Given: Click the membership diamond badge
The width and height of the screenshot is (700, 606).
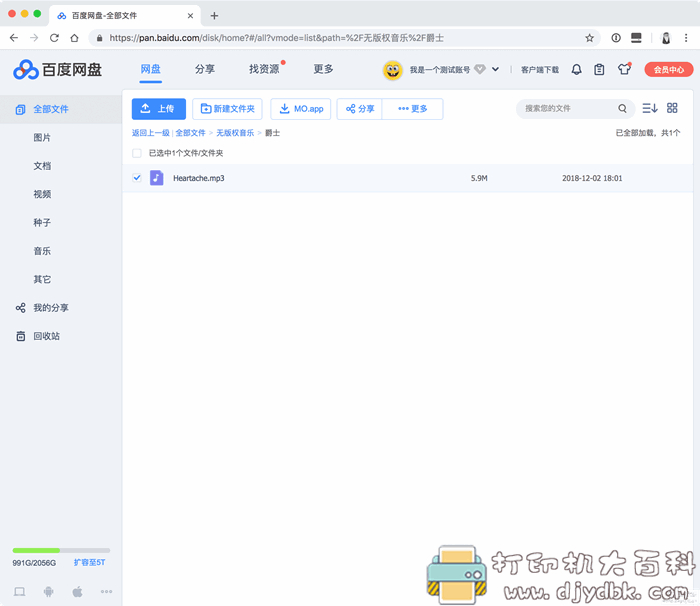Looking at the screenshot, I should (479, 69).
